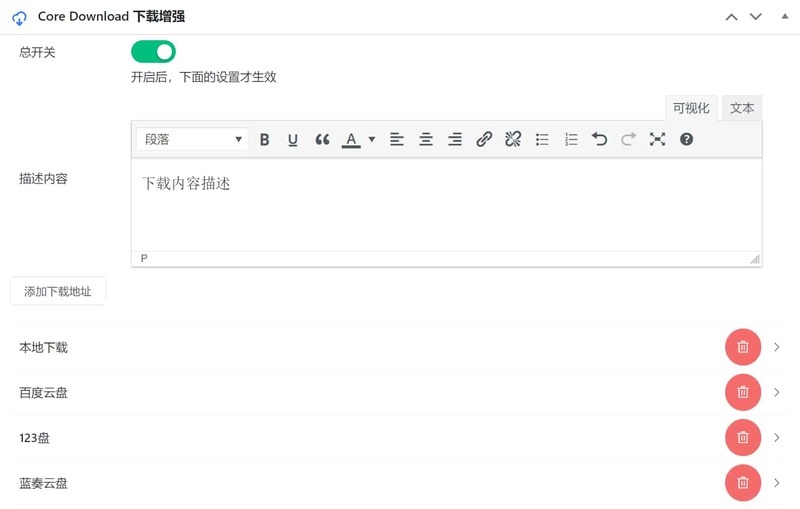Insert numbered list

tap(571, 139)
